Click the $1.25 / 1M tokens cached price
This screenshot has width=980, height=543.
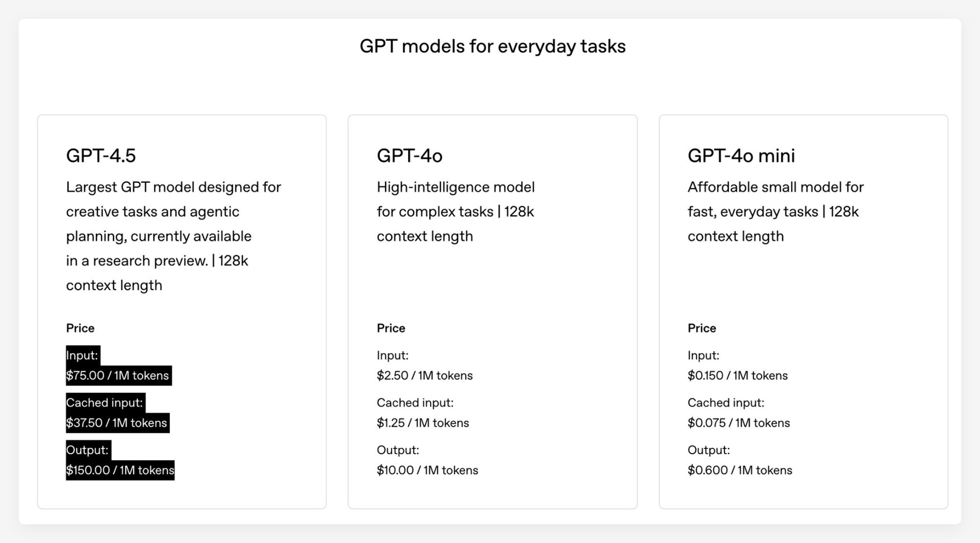[423, 423]
